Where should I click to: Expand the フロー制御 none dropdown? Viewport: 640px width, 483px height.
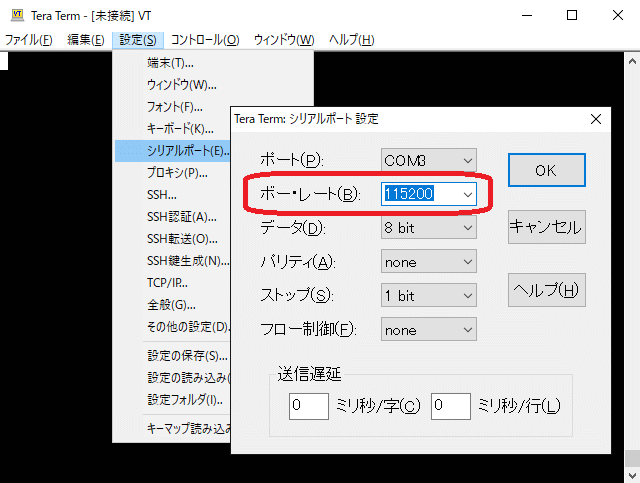(429, 330)
